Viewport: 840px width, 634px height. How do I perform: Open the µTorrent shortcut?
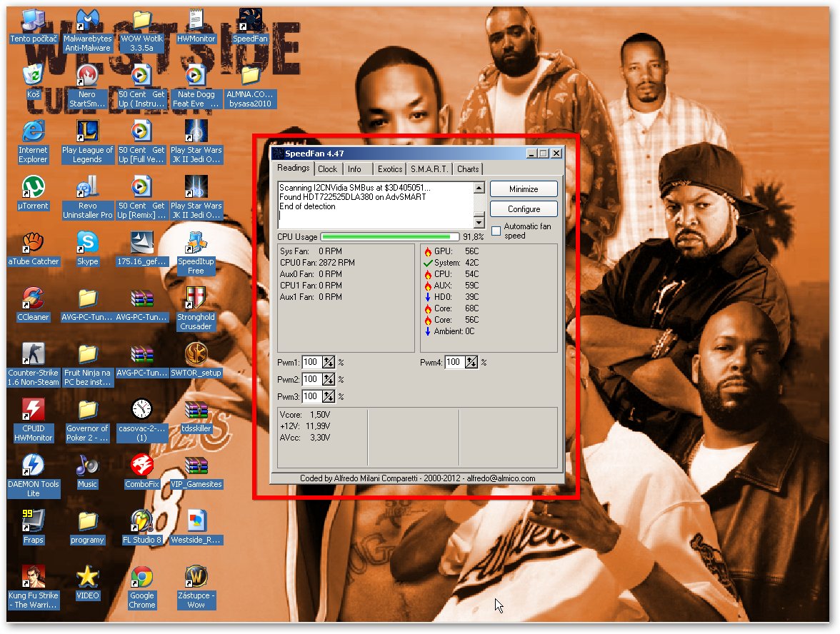[33, 193]
